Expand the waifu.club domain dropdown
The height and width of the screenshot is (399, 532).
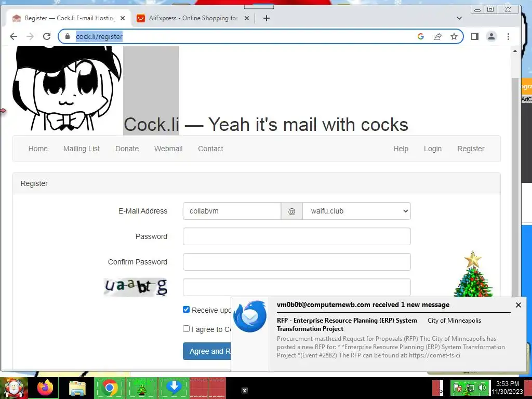[x=356, y=211]
